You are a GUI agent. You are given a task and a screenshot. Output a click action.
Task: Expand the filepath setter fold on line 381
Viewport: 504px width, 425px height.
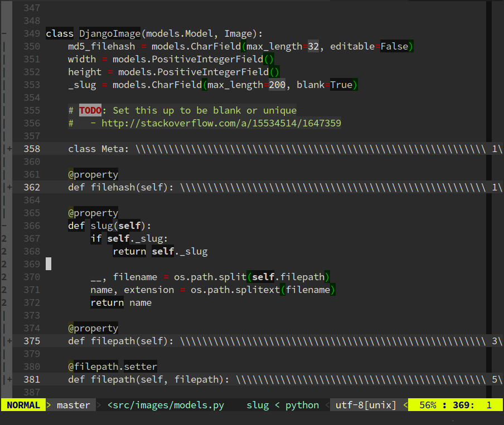[9, 379]
